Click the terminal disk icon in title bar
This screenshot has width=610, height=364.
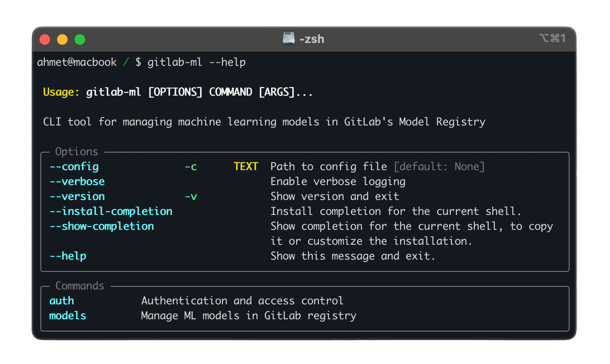288,39
